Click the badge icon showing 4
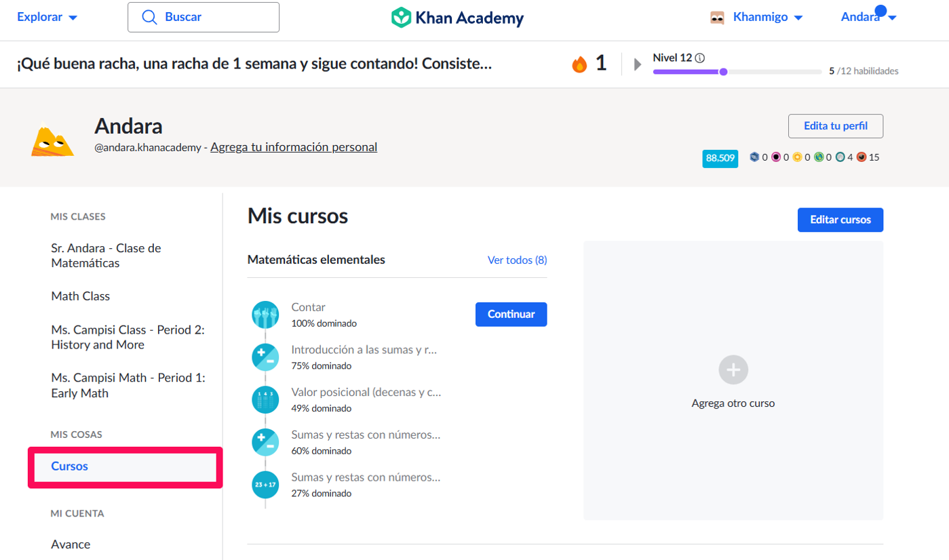This screenshot has width=949, height=560. pyautogui.click(x=840, y=157)
